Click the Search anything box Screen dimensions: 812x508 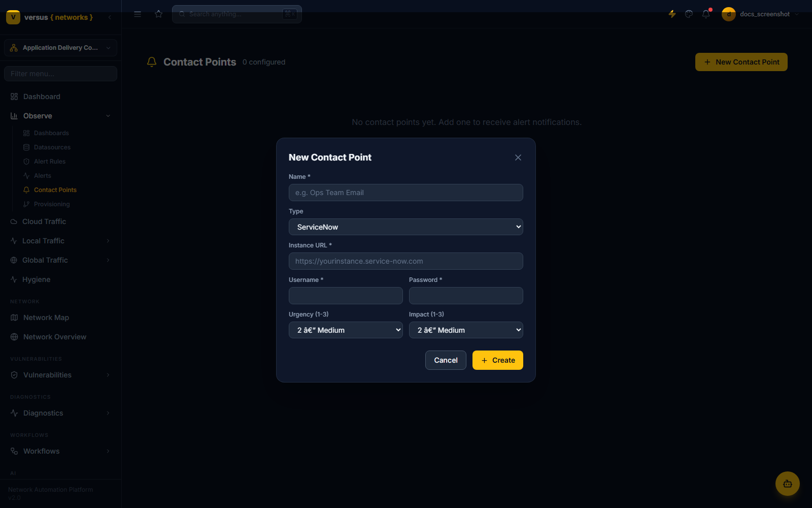(x=237, y=14)
